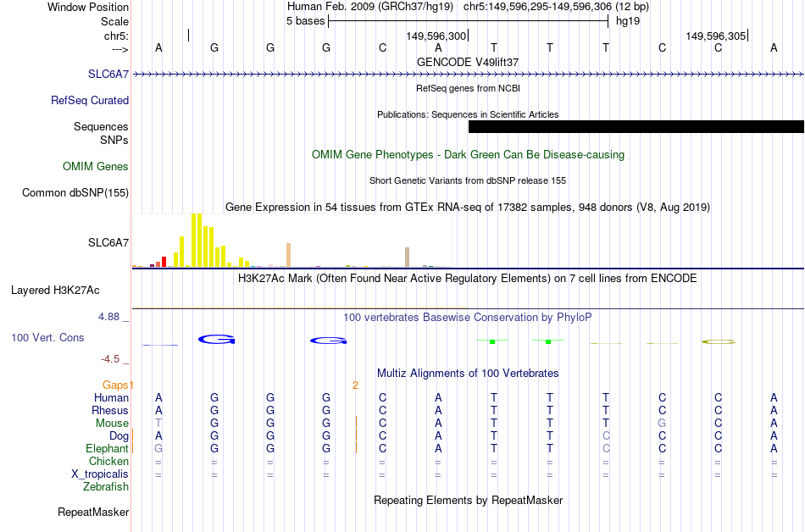Screen dimensions: 805x532
Task: Open the OMIM Genes track label
Action: coord(96,166)
